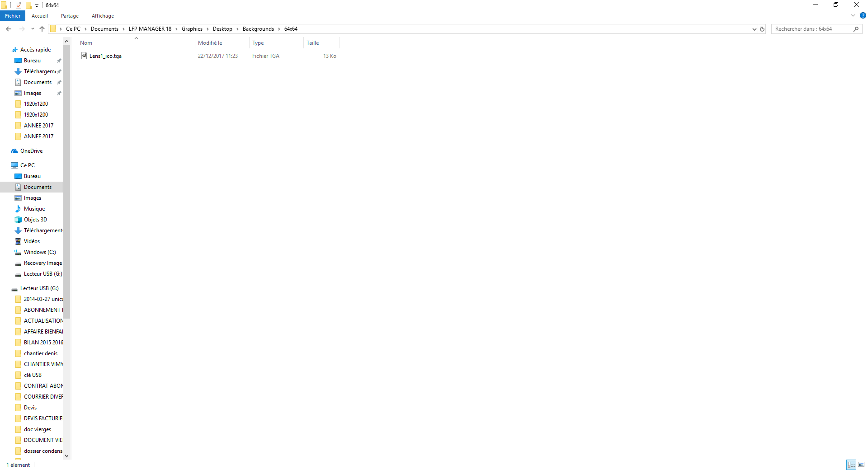
Task: Select Ce PC in the navigation tree
Action: pos(27,165)
